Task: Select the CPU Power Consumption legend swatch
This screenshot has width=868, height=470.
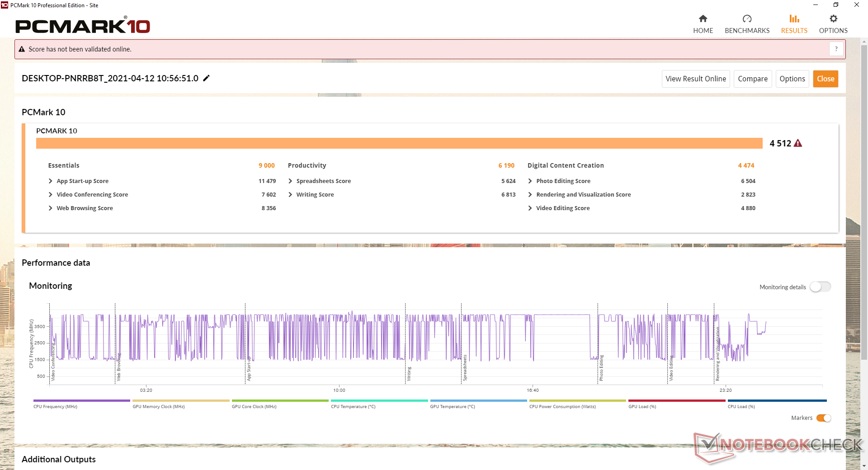Action: tap(578, 400)
